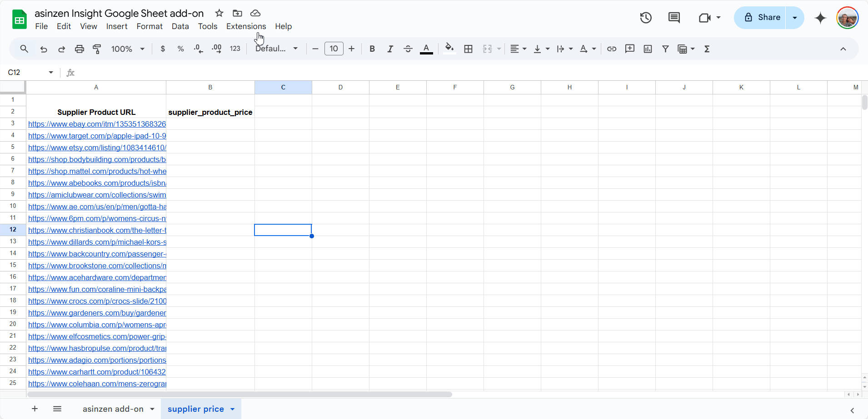Open the Extensions menu

[246, 26]
